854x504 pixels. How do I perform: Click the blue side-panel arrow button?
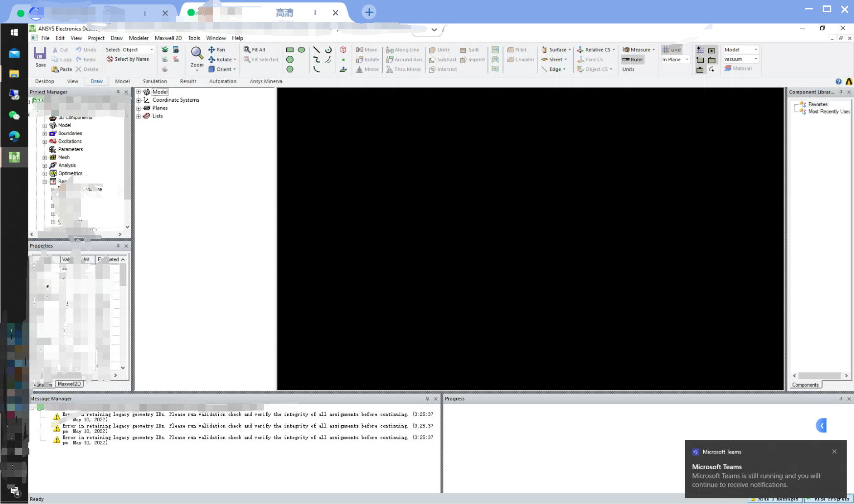[822, 426]
